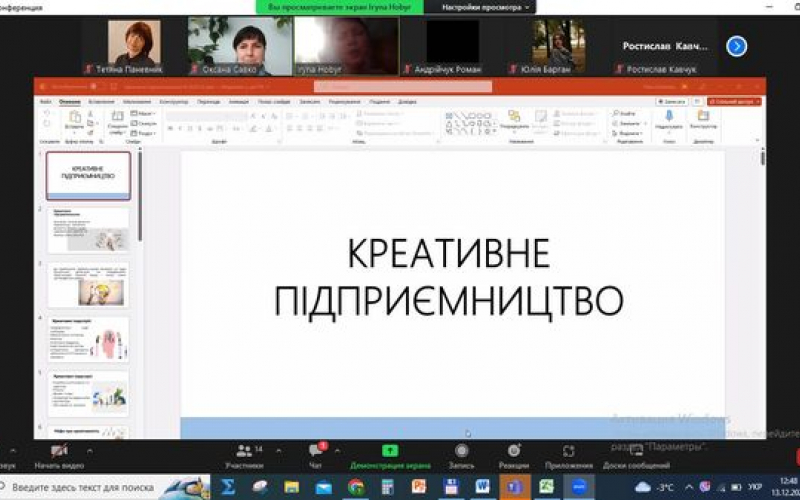The width and height of the screenshot is (800, 500).
Task: Open File Explorer from taskbar
Action: (x=291, y=487)
